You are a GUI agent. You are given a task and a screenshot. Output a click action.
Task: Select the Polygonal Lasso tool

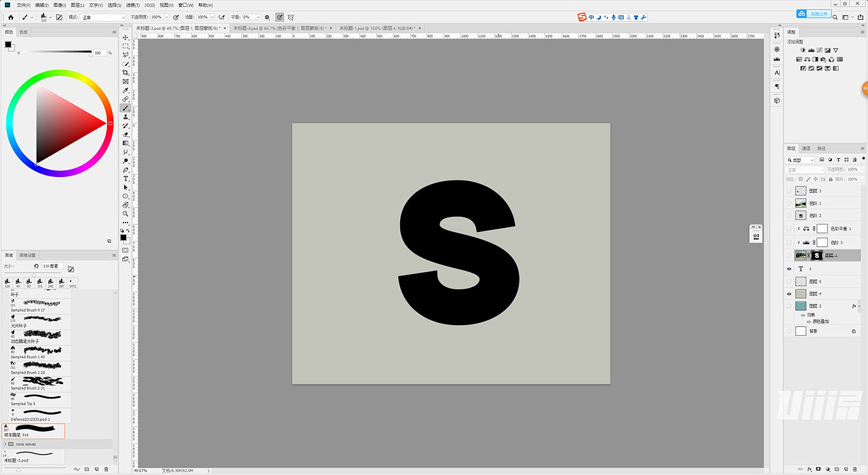pos(125,55)
